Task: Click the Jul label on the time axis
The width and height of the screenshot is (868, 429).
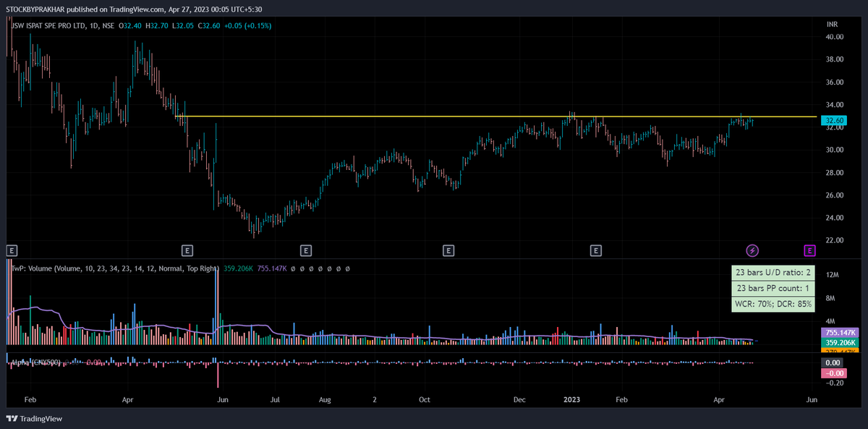Action: coord(275,399)
